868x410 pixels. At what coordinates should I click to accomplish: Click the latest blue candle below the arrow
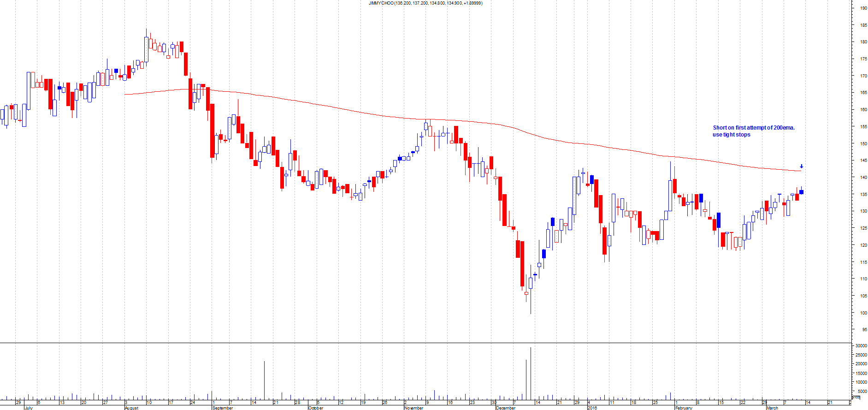click(802, 192)
